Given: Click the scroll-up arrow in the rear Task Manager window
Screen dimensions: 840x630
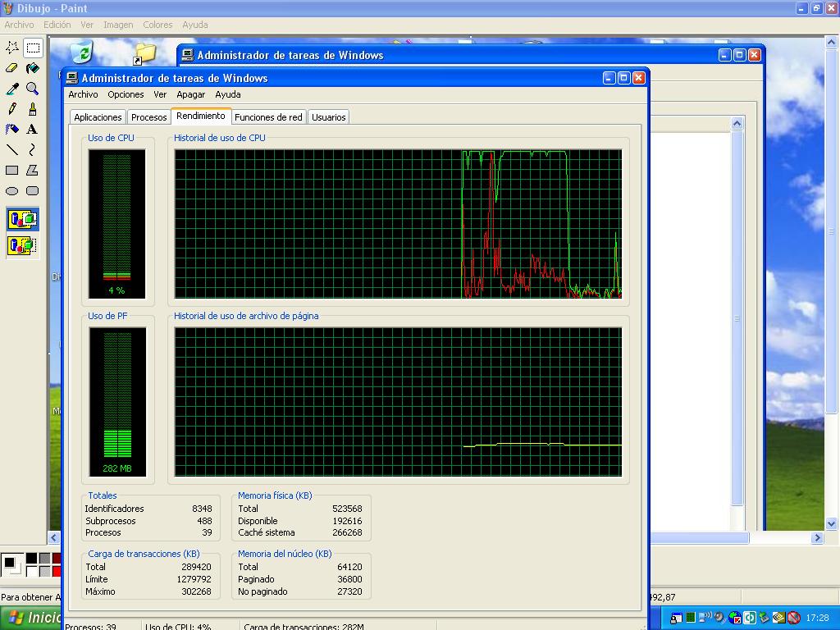Looking at the screenshot, I should (737, 123).
